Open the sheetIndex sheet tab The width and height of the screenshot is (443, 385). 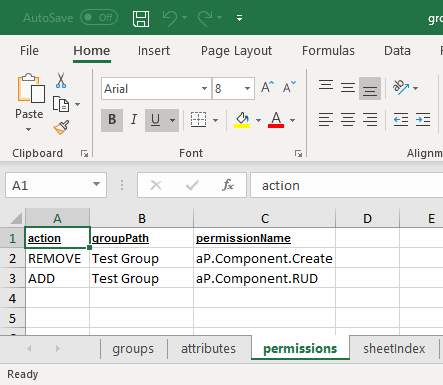(394, 349)
